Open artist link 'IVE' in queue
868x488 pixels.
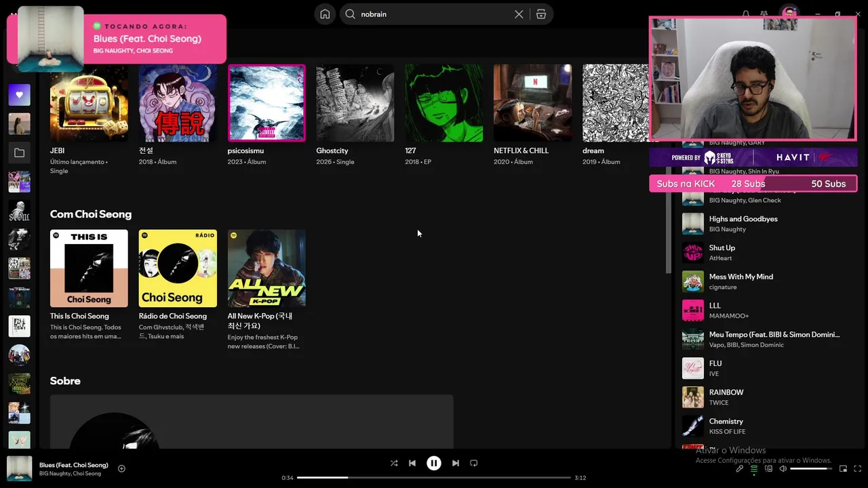pyautogui.click(x=714, y=374)
